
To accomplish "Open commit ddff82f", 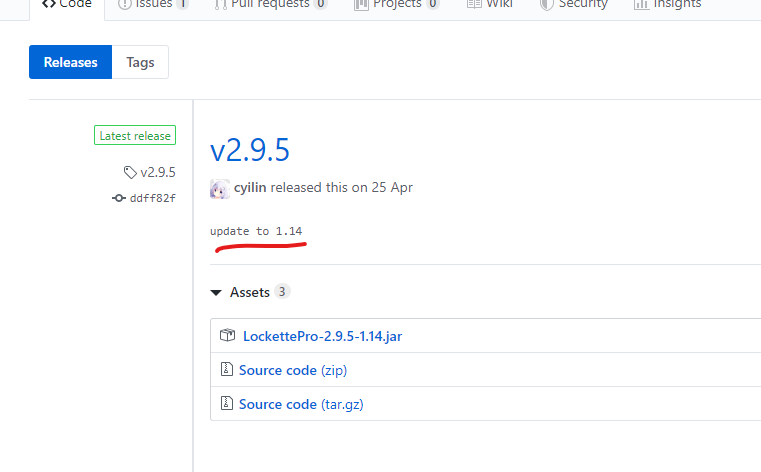I will click(152, 198).
